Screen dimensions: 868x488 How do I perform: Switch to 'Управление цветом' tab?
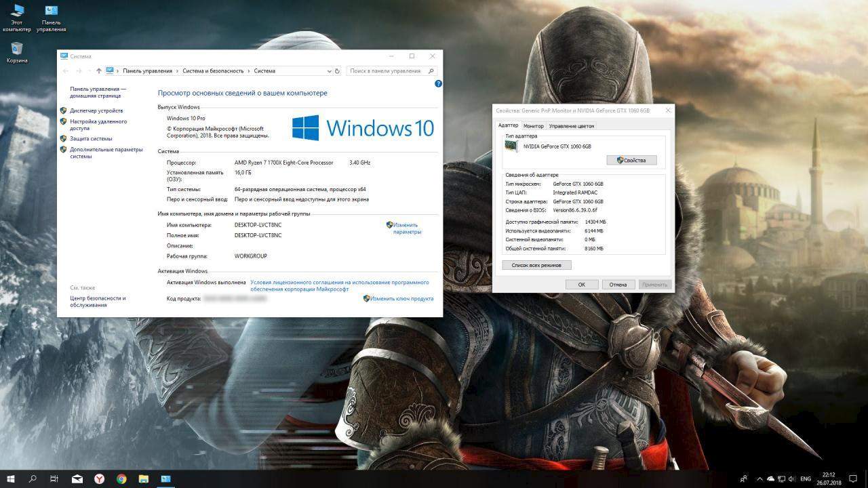click(x=571, y=126)
